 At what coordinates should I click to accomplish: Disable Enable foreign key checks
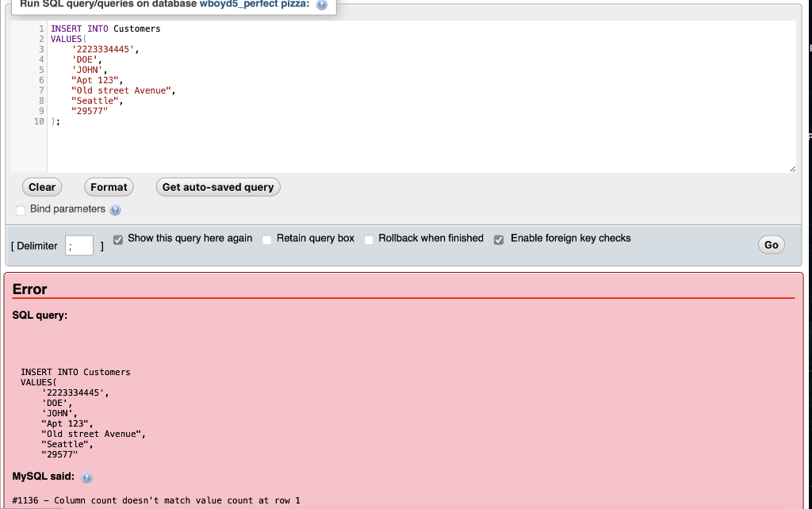click(x=498, y=239)
